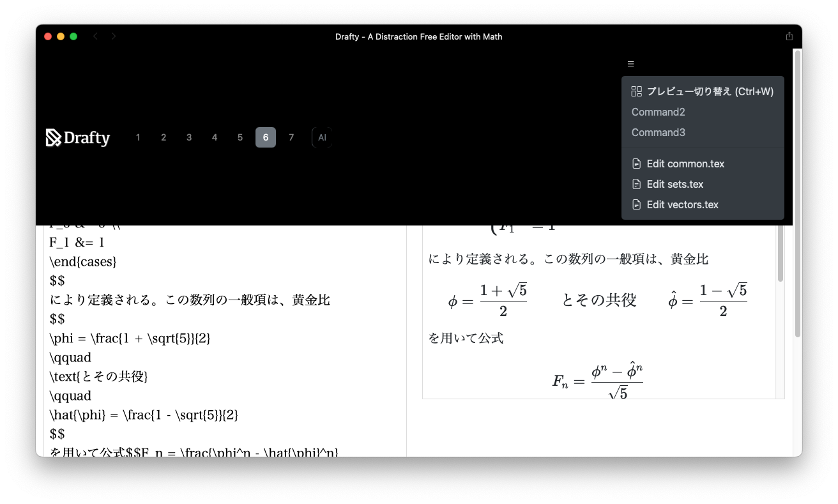This screenshot has width=838, height=504.
Task: Choose Command3 from the menu
Action: 703,132
